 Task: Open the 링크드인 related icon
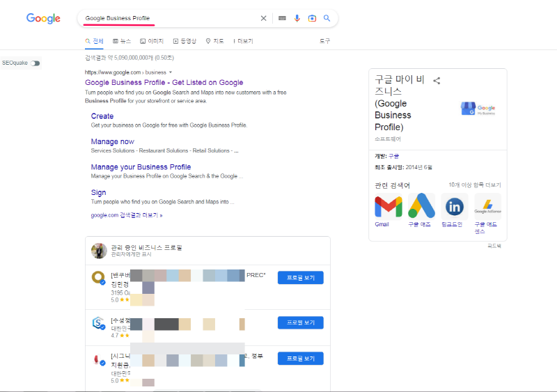point(455,206)
